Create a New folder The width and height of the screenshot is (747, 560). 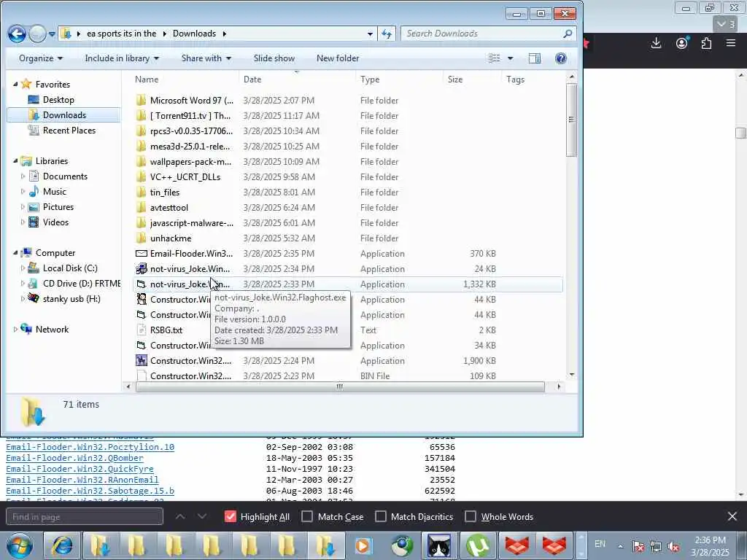(x=338, y=58)
